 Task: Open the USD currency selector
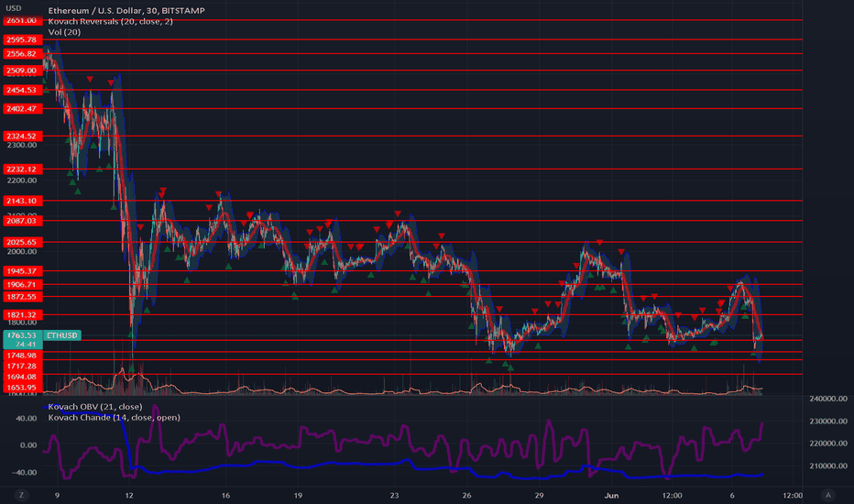pos(14,8)
